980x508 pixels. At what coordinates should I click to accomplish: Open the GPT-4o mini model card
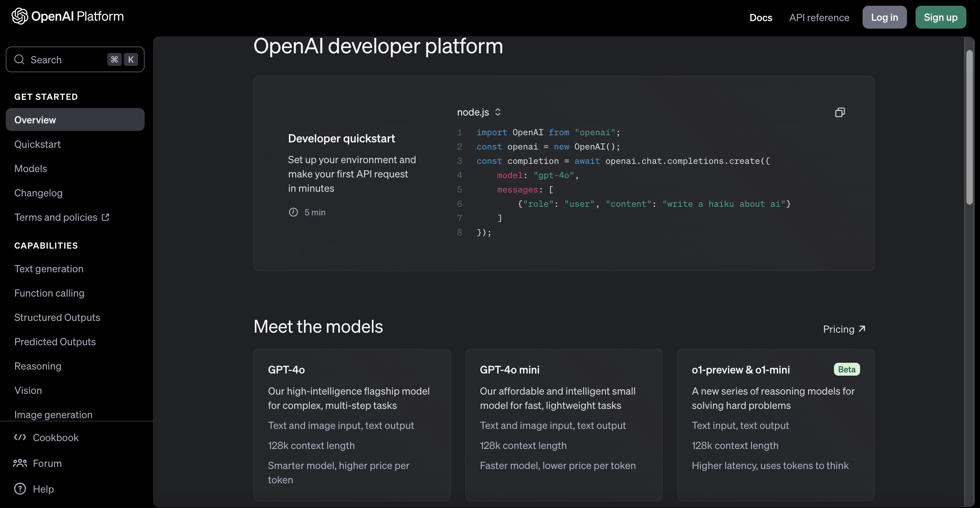pyautogui.click(x=564, y=425)
